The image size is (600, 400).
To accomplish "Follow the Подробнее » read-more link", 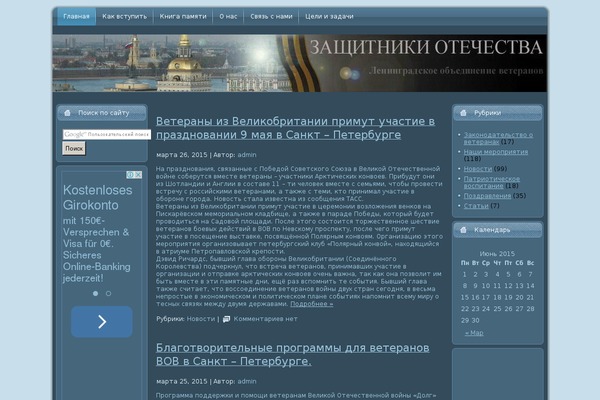I will coord(311,304).
